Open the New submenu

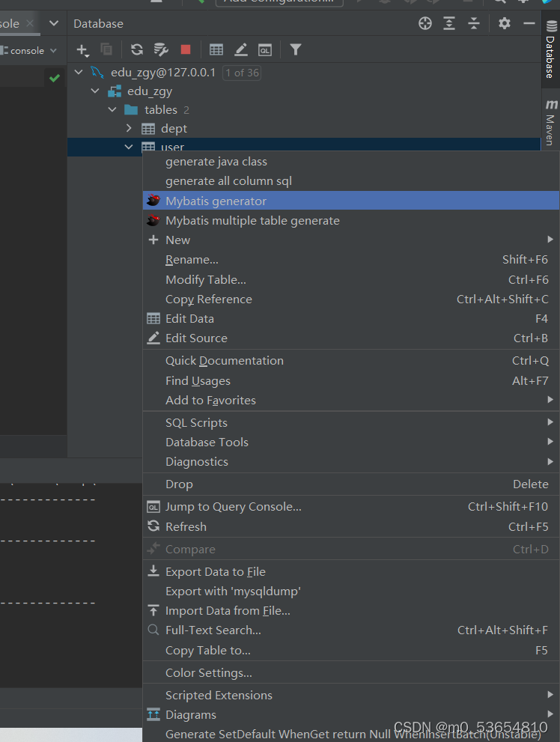tap(351, 240)
